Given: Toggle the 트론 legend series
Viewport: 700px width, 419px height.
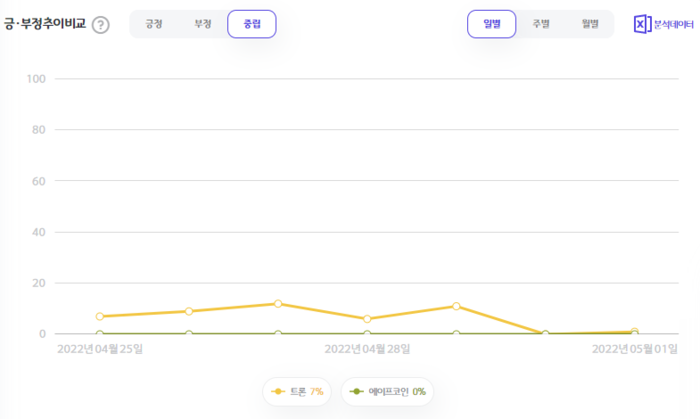Looking at the screenshot, I should tap(298, 391).
